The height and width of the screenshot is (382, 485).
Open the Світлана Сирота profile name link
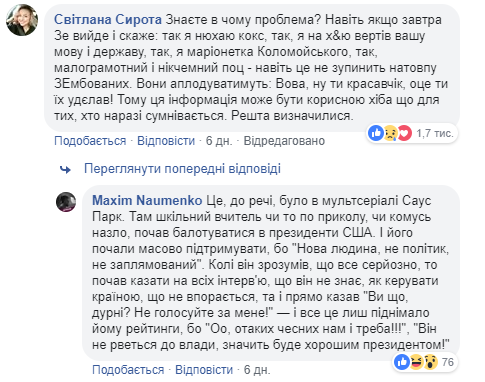(x=108, y=20)
